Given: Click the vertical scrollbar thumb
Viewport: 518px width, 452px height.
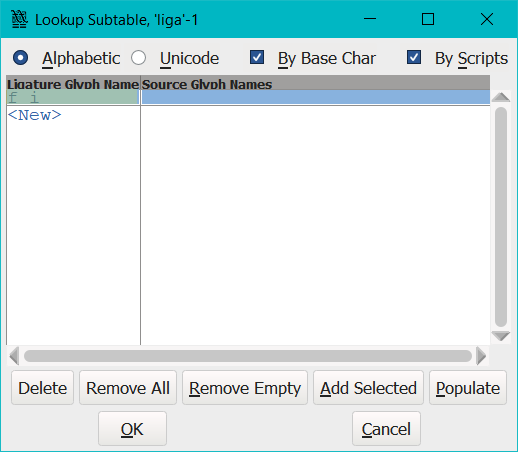Looking at the screenshot, I should [x=501, y=217].
